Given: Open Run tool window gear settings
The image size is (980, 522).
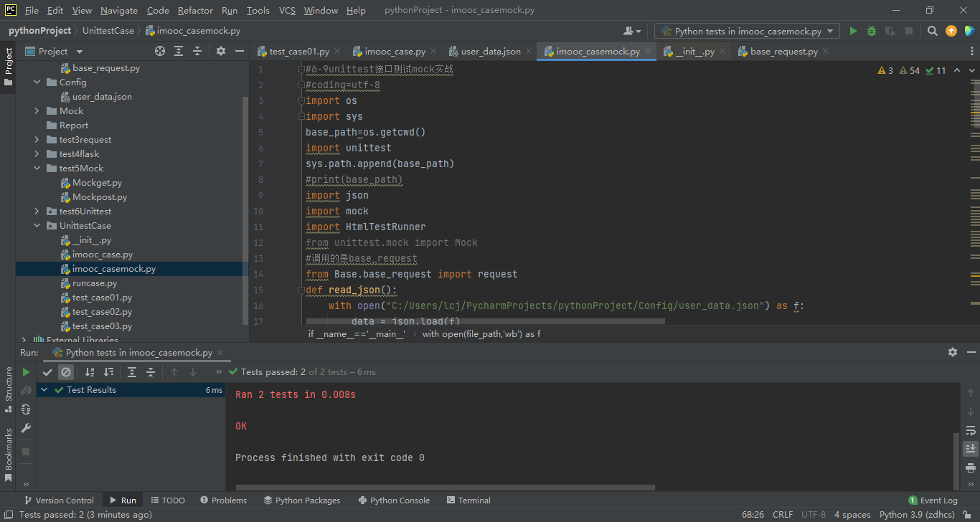Looking at the screenshot, I should (x=953, y=352).
